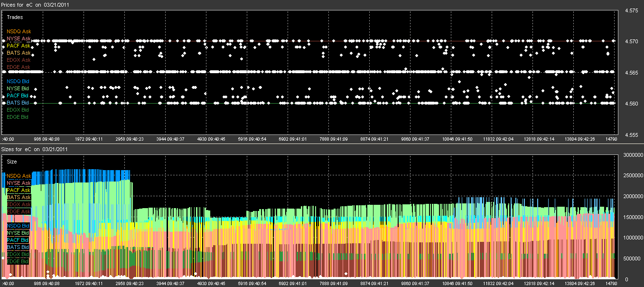Screen dimensions: 644x287
Task: Choose '11832 09:42:04' tick on Sizes chart axis
Action: pyautogui.click(x=498, y=284)
